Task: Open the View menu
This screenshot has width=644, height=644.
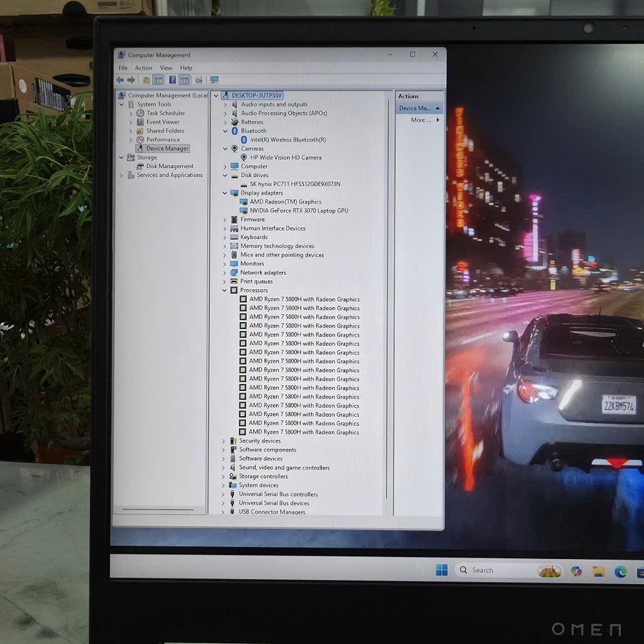Action: pyautogui.click(x=166, y=68)
